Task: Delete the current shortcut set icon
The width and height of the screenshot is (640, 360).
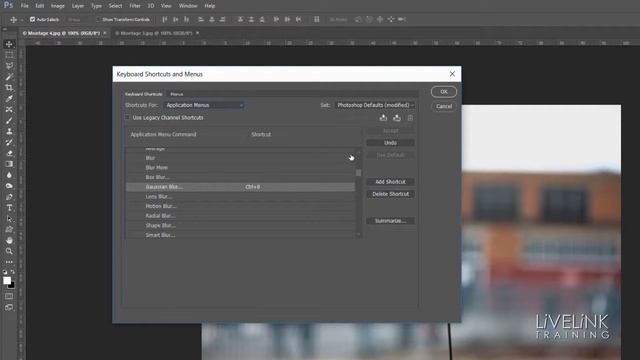Action: point(410,118)
